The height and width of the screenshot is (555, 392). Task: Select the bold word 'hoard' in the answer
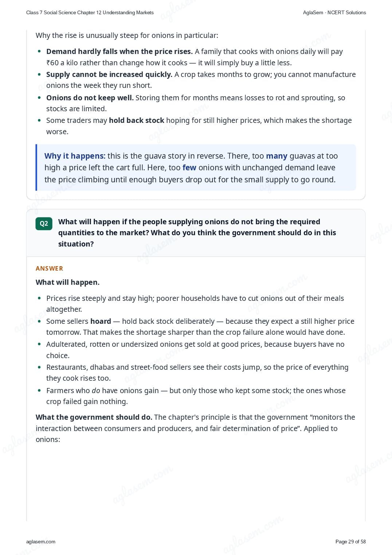(101, 321)
